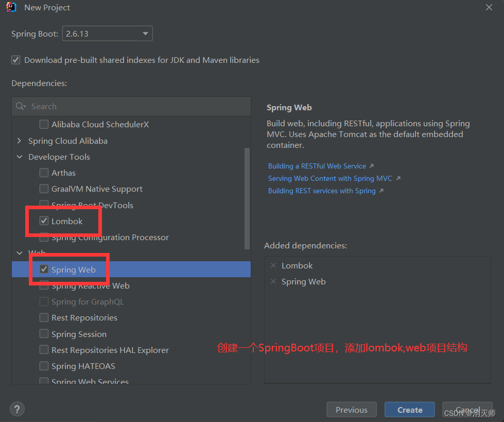Viewport: 504px width, 422px height.
Task: Check Rest Repositories HAL Explorer checkbox
Action: [x=44, y=350]
